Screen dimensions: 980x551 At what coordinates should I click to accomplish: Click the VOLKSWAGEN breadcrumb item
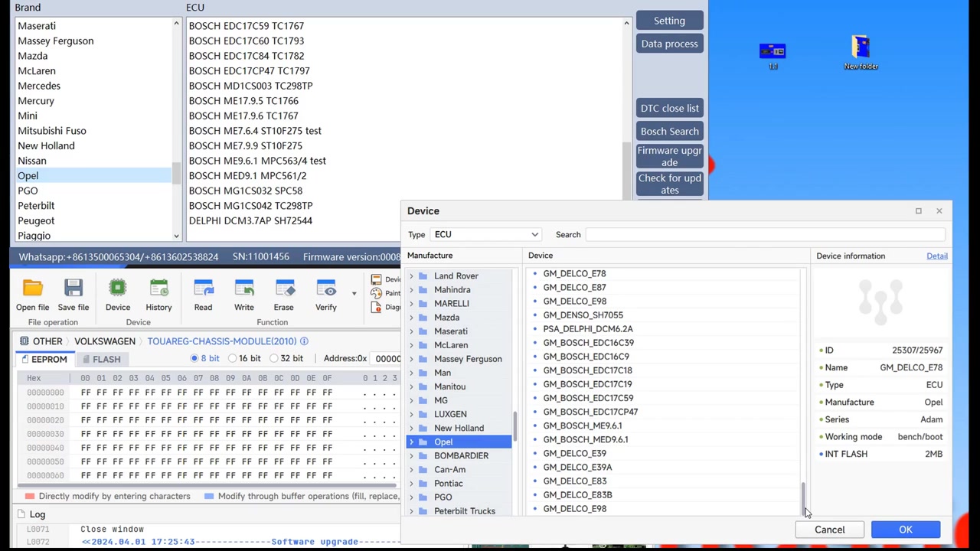tap(105, 341)
